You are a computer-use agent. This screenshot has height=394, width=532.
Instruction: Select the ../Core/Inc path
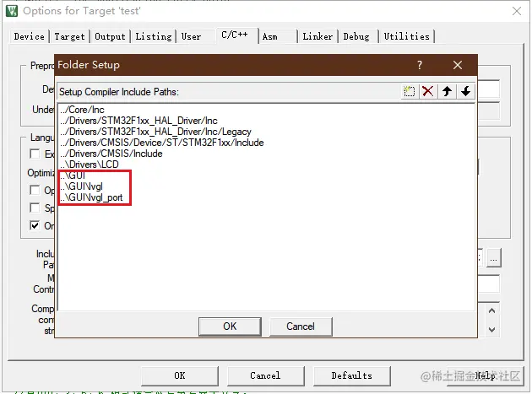click(82, 110)
